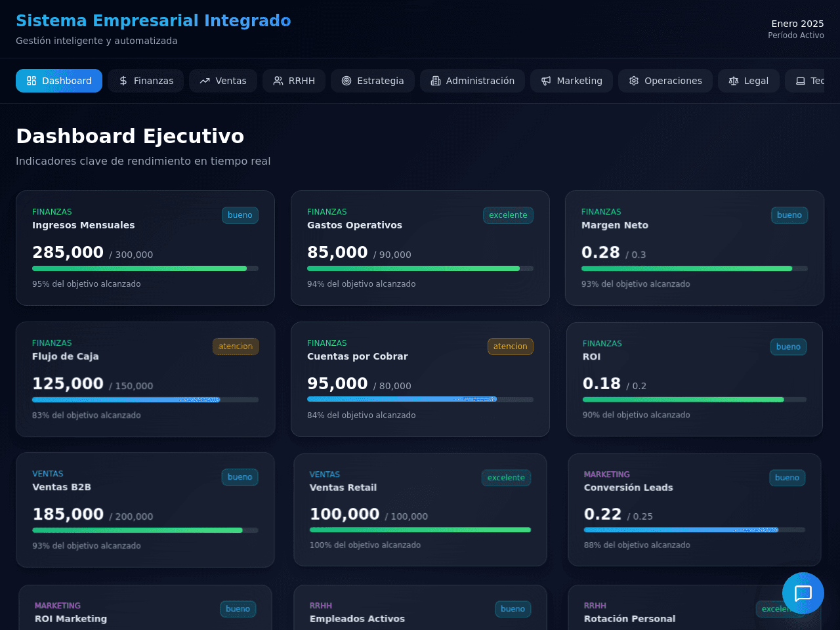
Task: Select the active Dashboard tab
Action: click(59, 81)
